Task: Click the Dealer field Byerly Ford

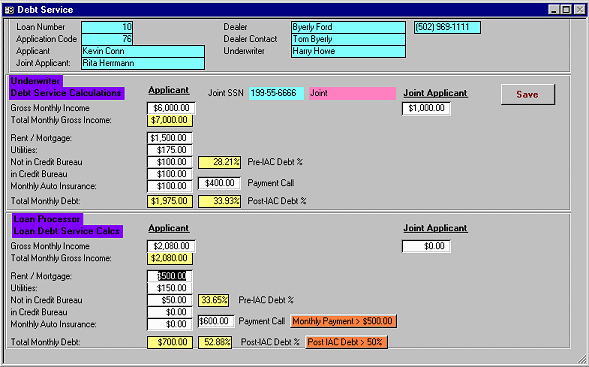Action: pos(348,27)
